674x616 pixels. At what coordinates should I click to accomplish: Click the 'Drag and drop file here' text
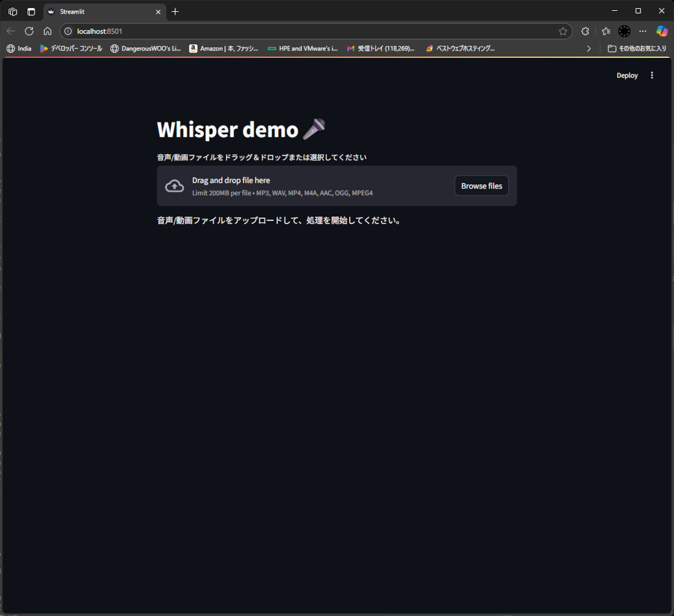click(231, 180)
